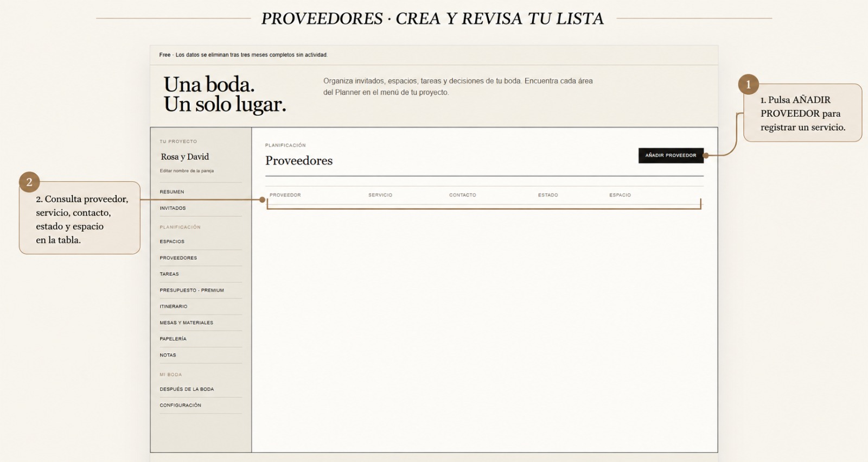Select Papelería in the sidebar
This screenshot has width=868, height=462.
(x=173, y=339)
